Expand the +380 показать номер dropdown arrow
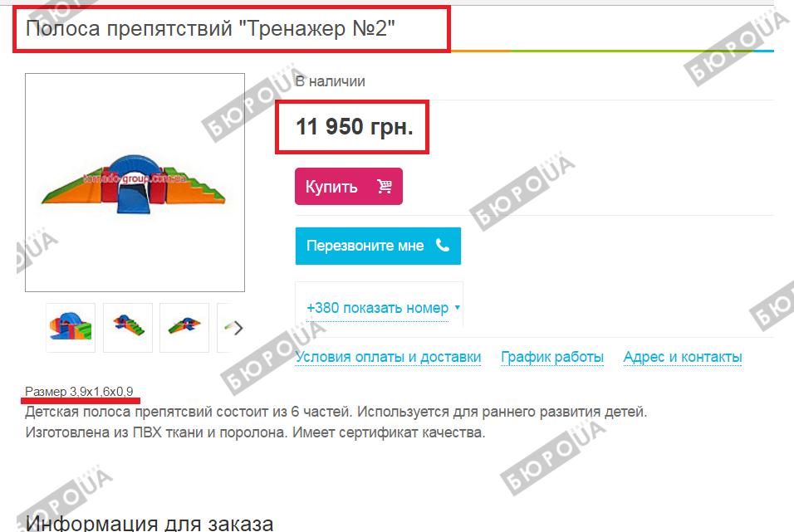794x532 pixels. (x=458, y=307)
